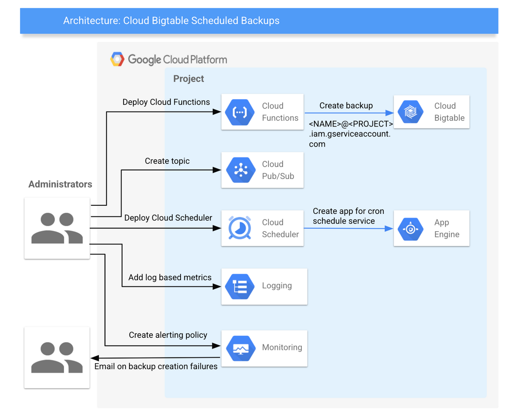The width and height of the screenshot is (508, 420).
Task: Select the 'Logging' label text
Action: point(277,286)
